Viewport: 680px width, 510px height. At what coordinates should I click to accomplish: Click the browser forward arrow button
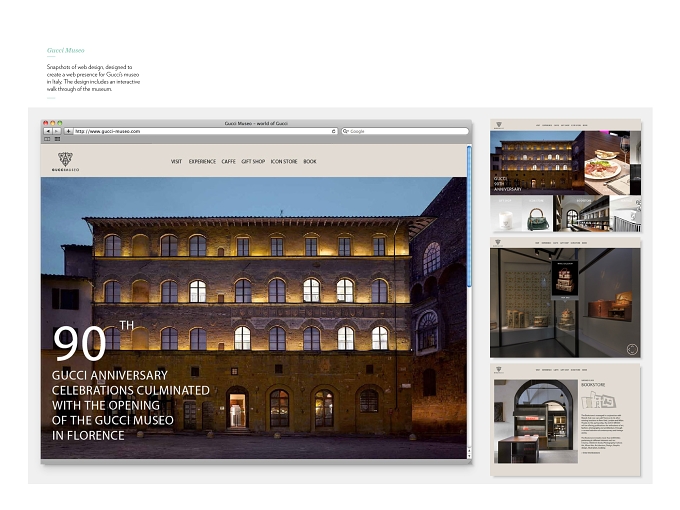[x=57, y=131]
